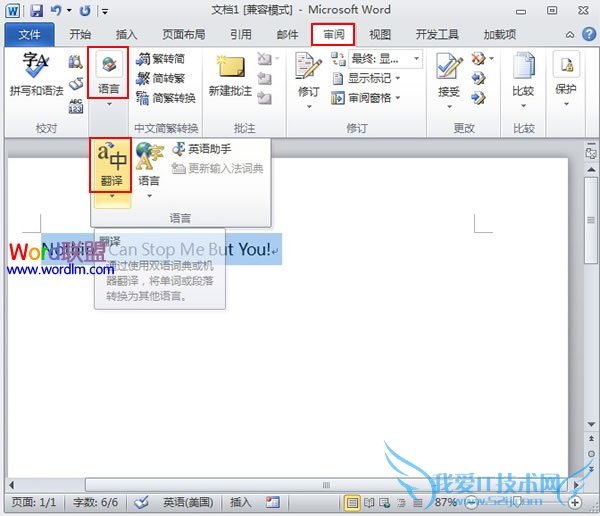Click the Next comment icon in 批注 group
This screenshot has height=516, width=600.
tap(264, 98)
